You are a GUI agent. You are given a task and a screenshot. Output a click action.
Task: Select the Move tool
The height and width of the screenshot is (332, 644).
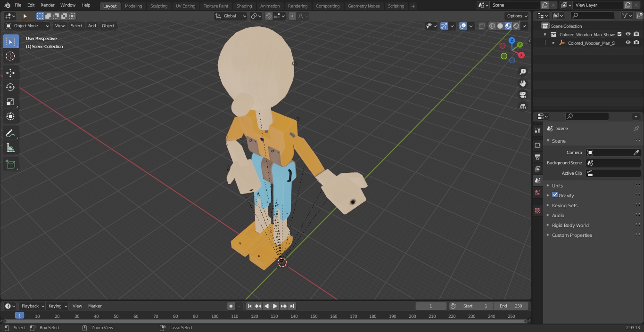[x=10, y=73]
